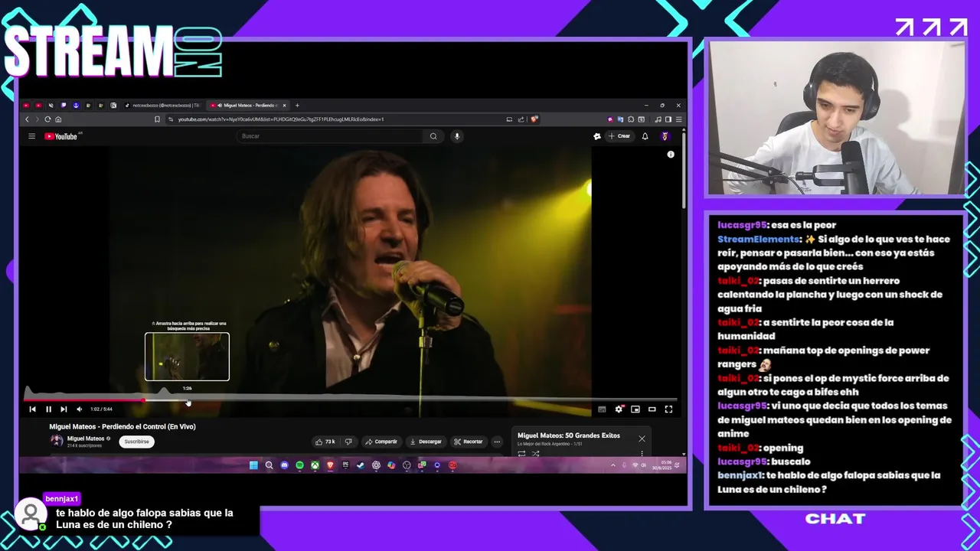Open more actions three-dot menu
The image size is (980, 551).
497,442
